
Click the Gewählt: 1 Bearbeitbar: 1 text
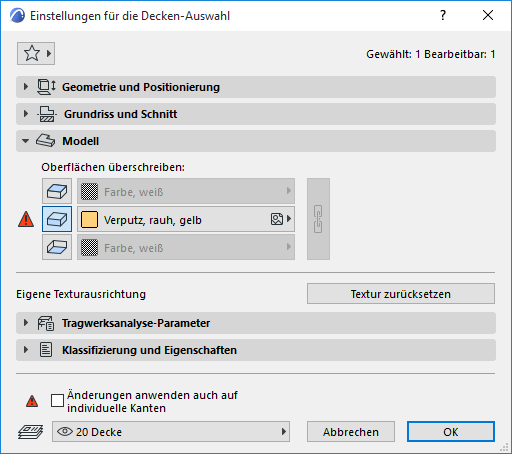pos(431,54)
